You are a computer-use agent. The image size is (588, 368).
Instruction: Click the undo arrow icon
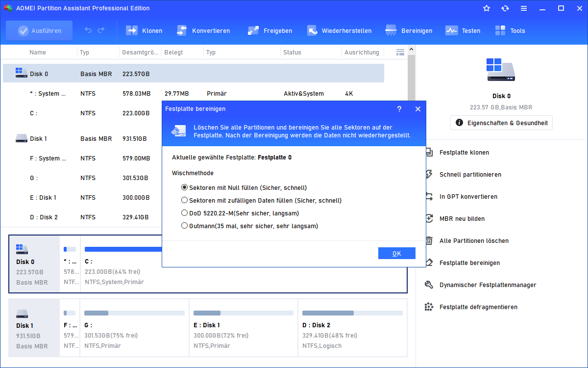pyautogui.click(x=88, y=30)
